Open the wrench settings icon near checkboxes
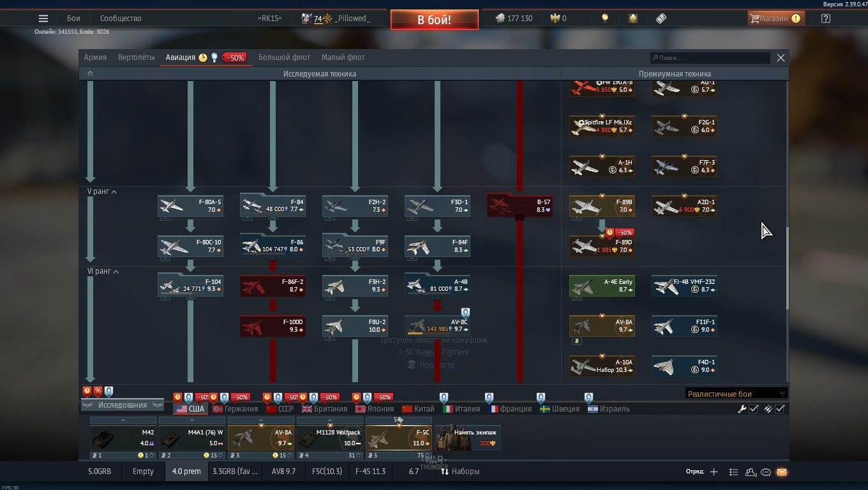The width and height of the screenshot is (868, 490). pyautogui.click(x=742, y=409)
